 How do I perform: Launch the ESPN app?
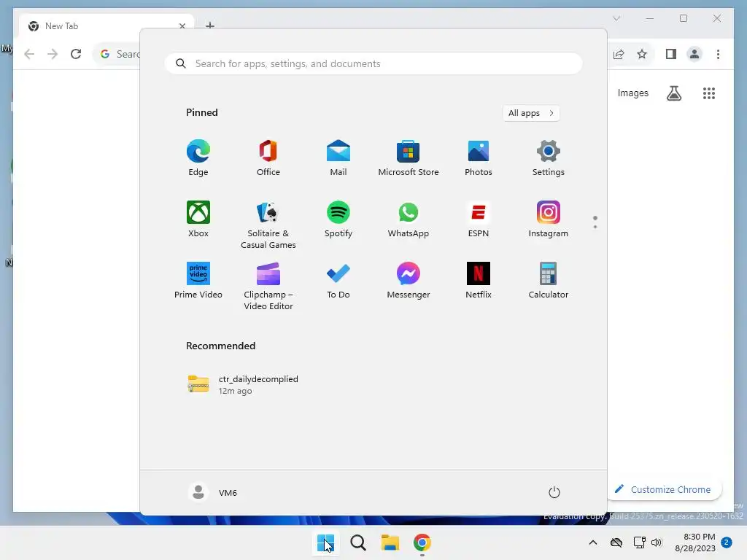(x=479, y=219)
